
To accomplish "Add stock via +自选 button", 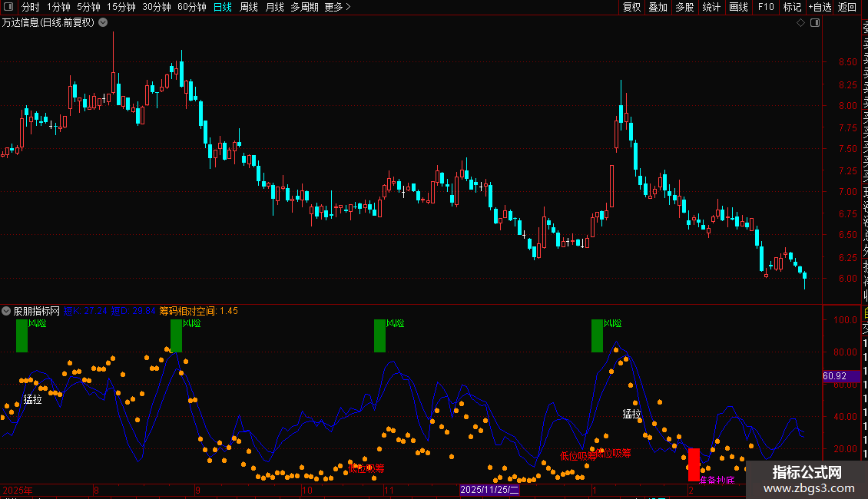I will 820,7.
